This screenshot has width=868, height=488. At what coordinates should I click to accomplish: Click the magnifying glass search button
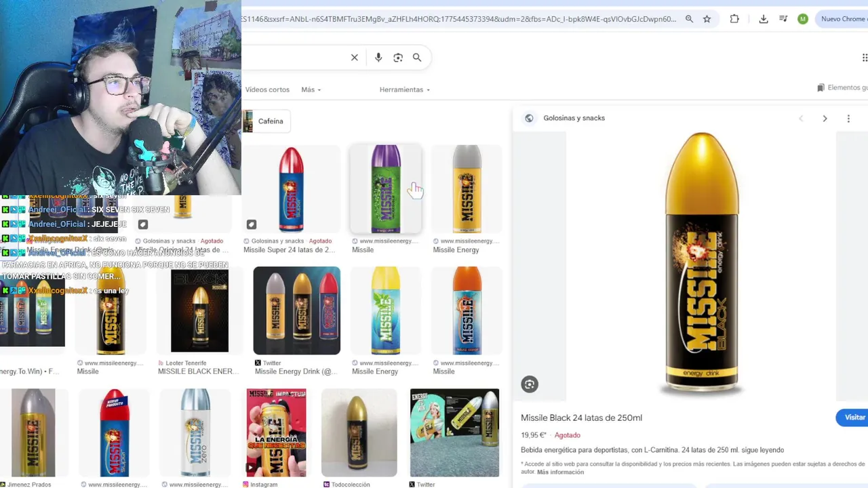(417, 58)
